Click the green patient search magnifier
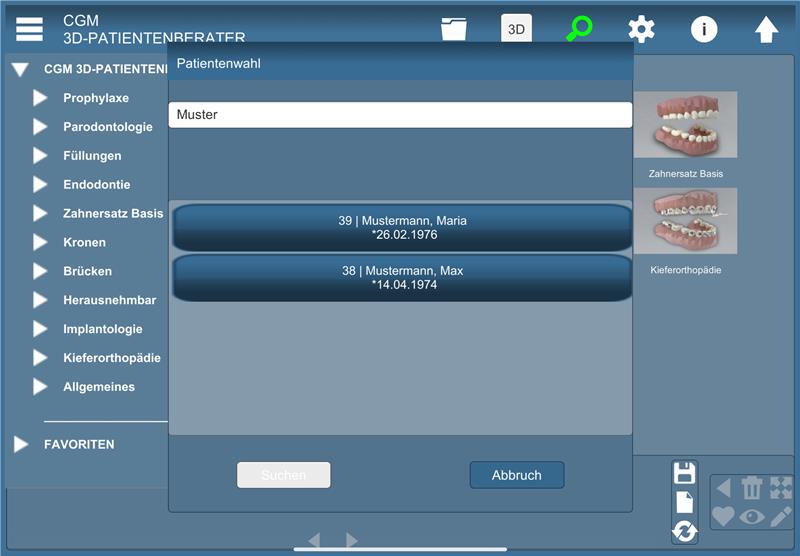 pos(579,29)
